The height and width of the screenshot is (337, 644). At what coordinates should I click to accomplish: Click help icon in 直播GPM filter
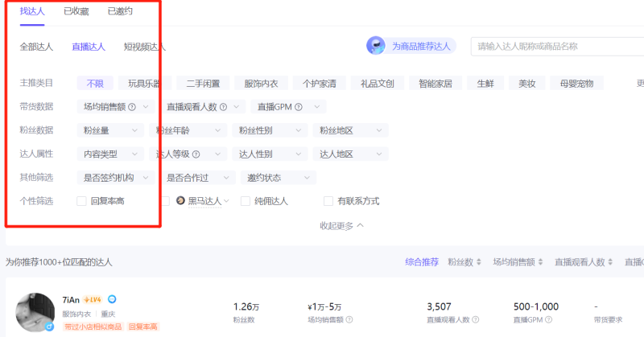coord(299,107)
